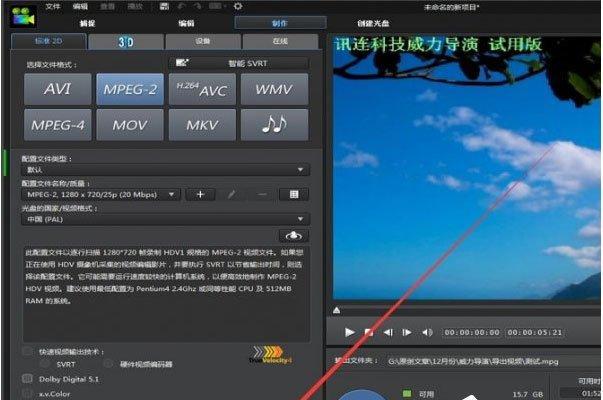The width and height of the screenshot is (603, 400).
Task: Choose the MPEG-4 file format
Action: click(x=58, y=125)
